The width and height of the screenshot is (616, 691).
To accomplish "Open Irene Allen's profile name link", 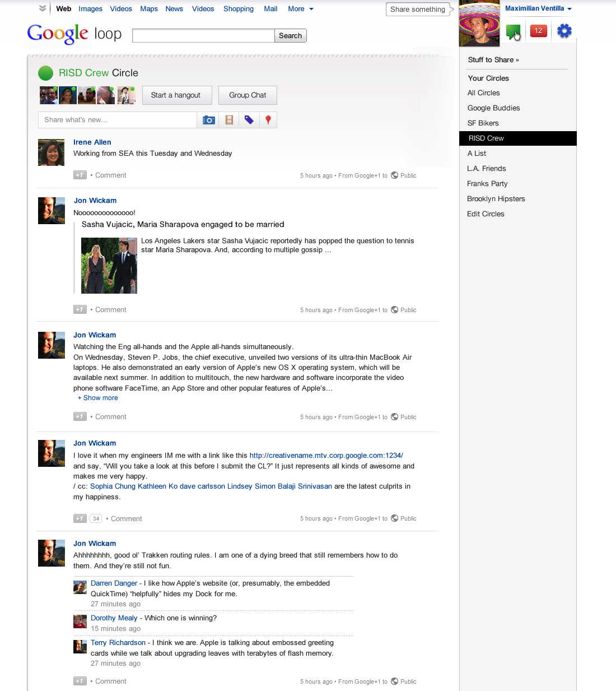I will click(92, 142).
